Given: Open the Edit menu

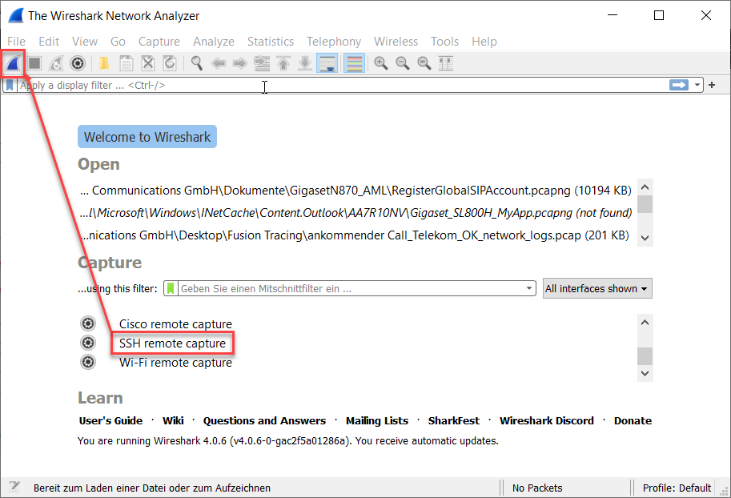Looking at the screenshot, I should tap(49, 42).
